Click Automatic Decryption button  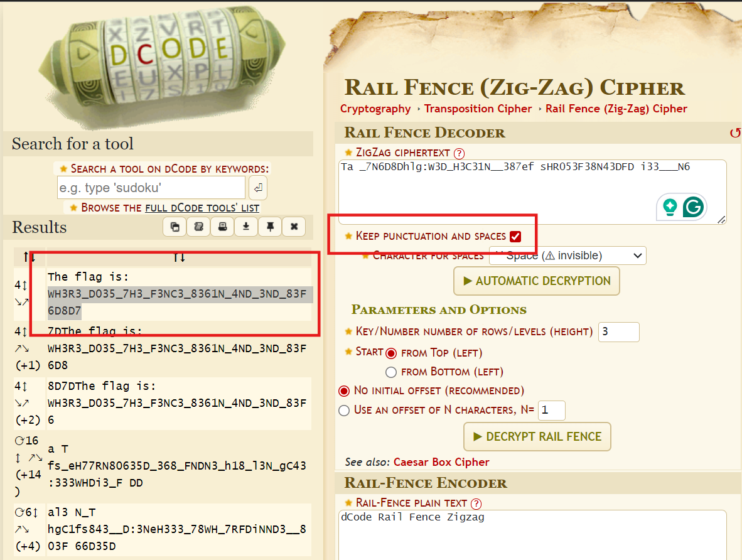coord(537,281)
